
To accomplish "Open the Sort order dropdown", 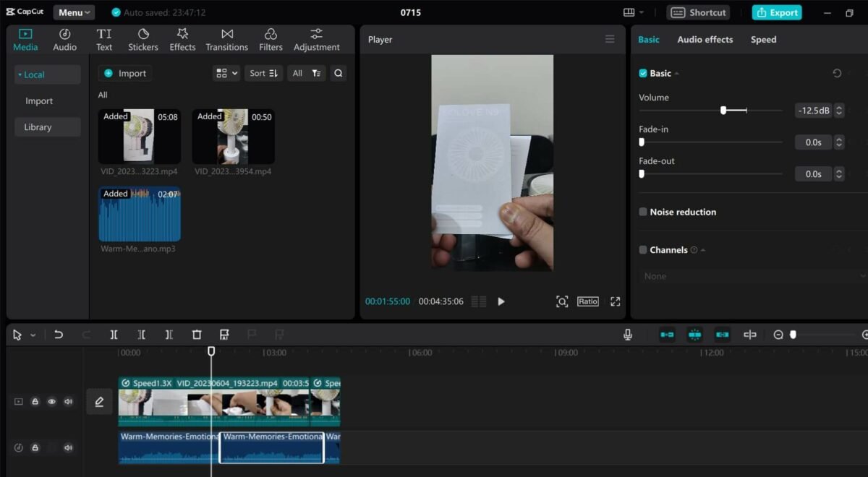I will point(263,73).
